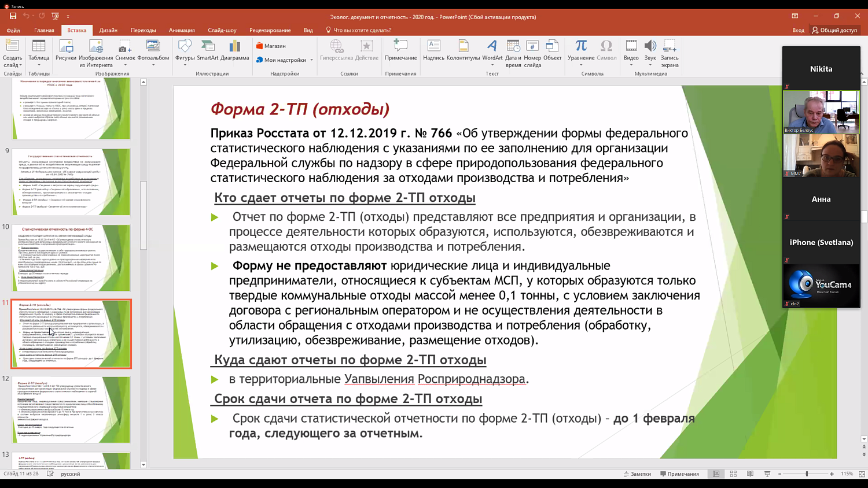Click the русский language indicator
The image size is (868, 488).
click(71, 474)
